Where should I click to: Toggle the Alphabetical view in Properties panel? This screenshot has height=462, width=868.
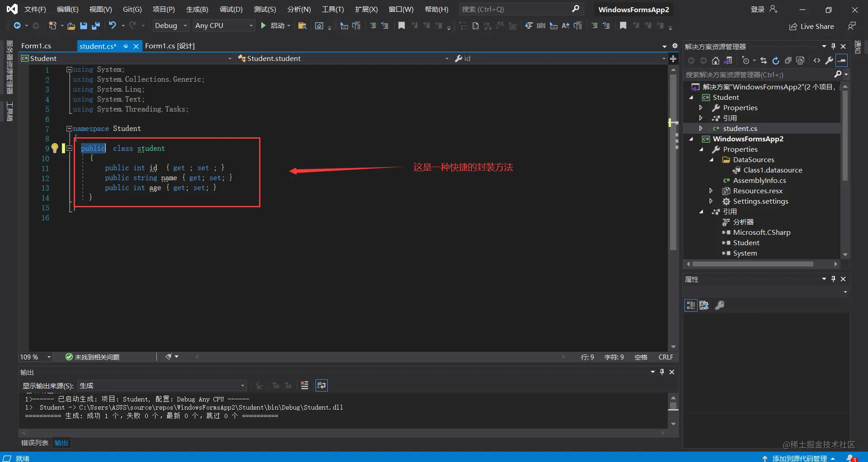pos(704,305)
